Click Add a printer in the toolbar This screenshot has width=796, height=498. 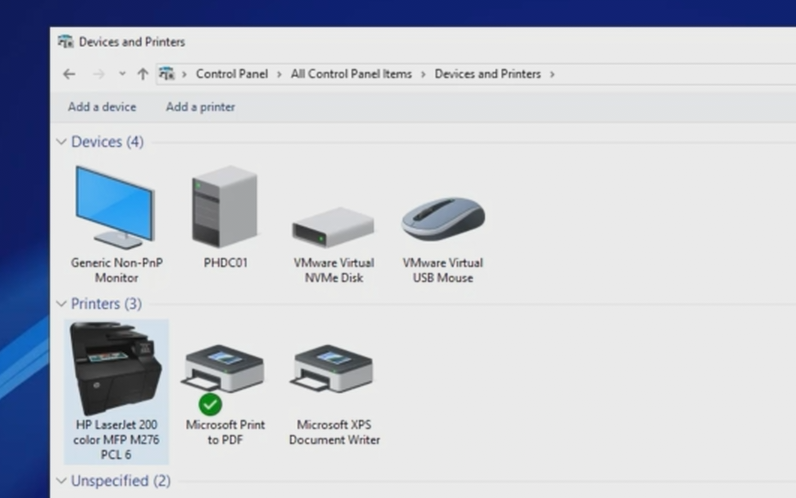pyautogui.click(x=200, y=107)
